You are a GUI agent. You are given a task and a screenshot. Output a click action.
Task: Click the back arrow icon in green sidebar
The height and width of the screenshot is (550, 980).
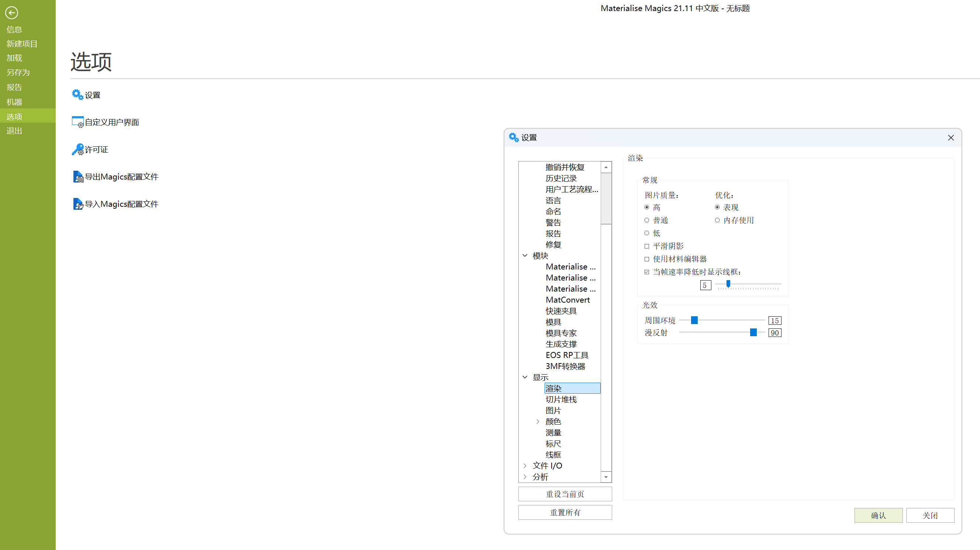pyautogui.click(x=11, y=13)
